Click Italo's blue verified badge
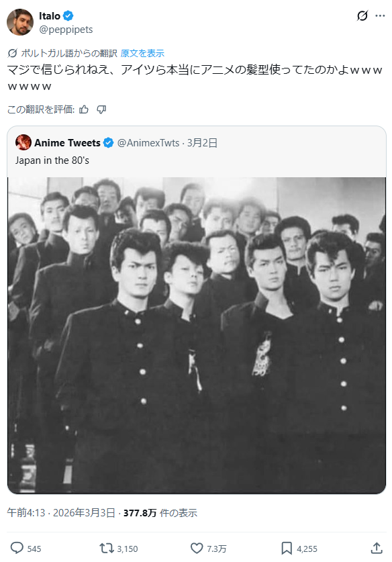This screenshot has width=392, height=562. pos(68,15)
